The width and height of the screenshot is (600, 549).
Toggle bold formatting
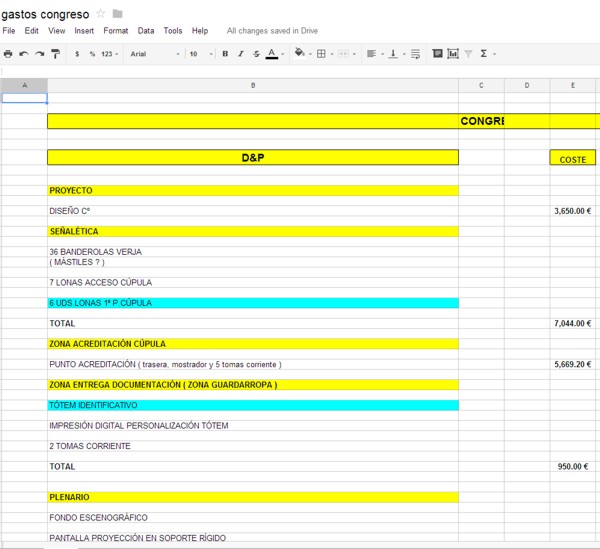tap(225, 53)
